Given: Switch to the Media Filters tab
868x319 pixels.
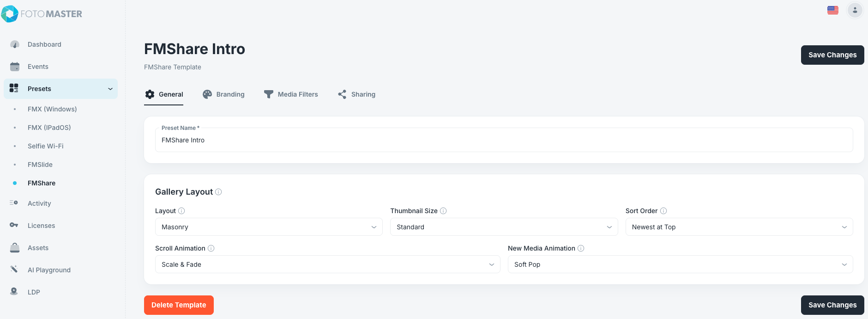Looking at the screenshot, I should click(x=291, y=94).
